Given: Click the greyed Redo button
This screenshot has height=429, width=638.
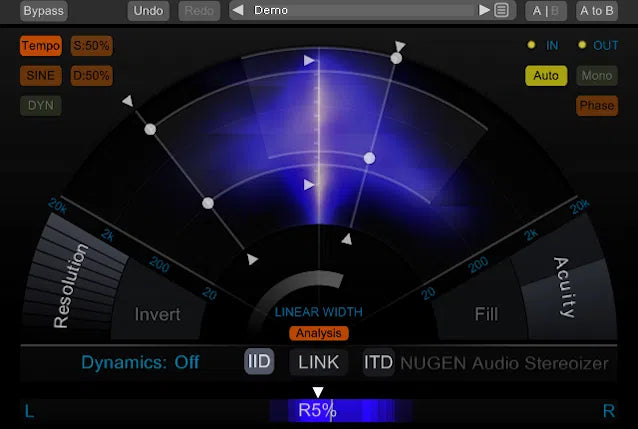Looking at the screenshot, I should pos(199,11).
